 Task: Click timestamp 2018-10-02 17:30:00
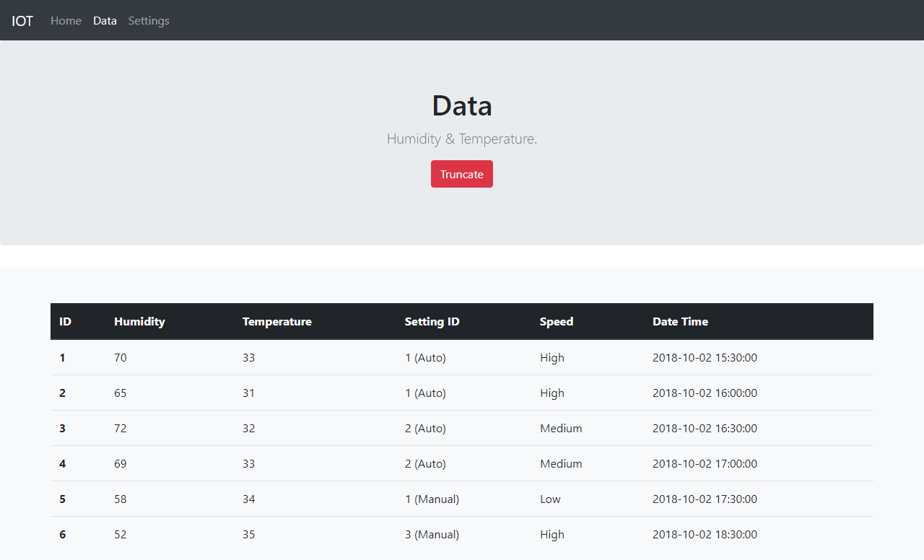(x=705, y=499)
